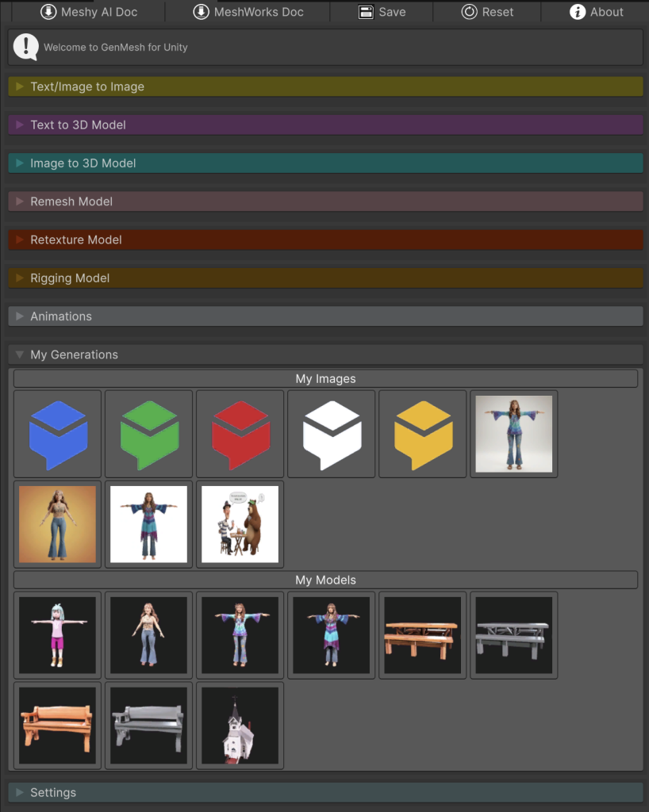Open the MeshWorks Doc button
The height and width of the screenshot is (812, 649).
[248, 12]
